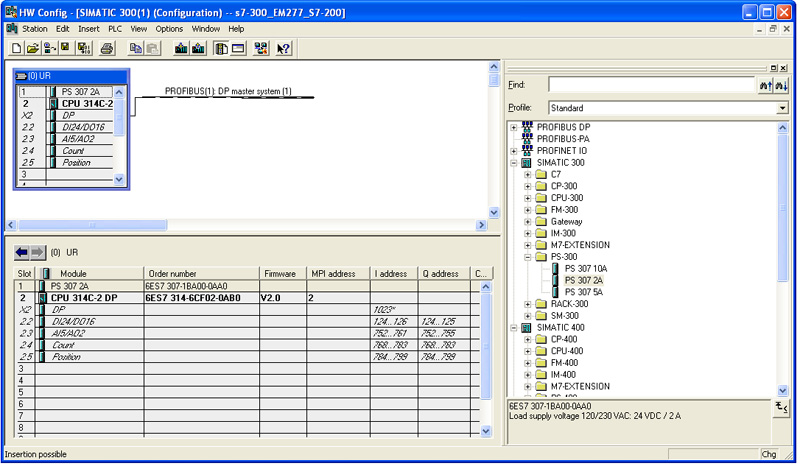Expand the SM-300 folder

pos(528,316)
